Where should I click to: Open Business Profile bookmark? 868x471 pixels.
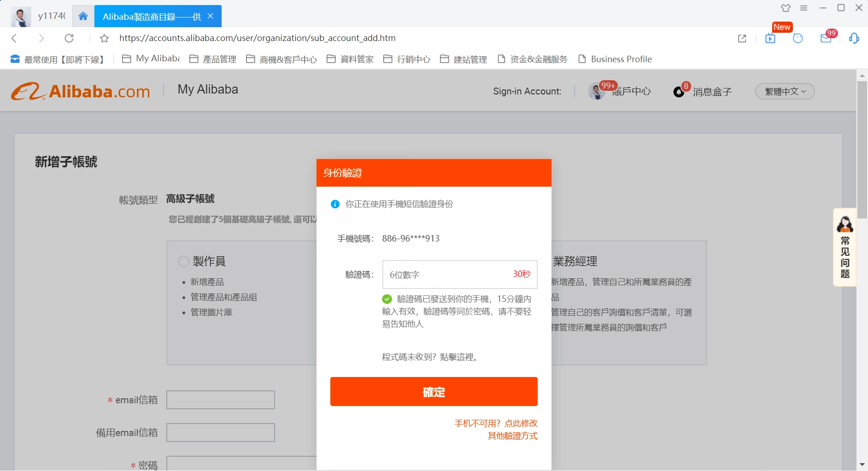pyautogui.click(x=615, y=59)
